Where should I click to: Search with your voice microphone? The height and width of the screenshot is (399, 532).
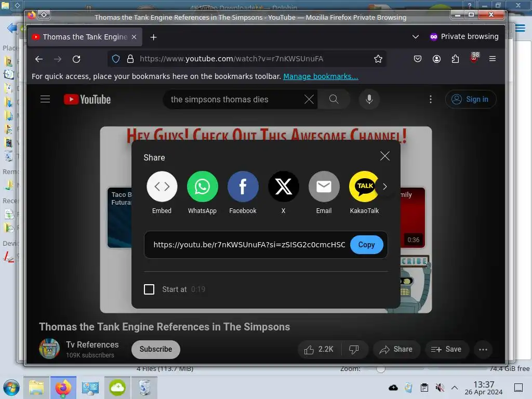(369, 99)
